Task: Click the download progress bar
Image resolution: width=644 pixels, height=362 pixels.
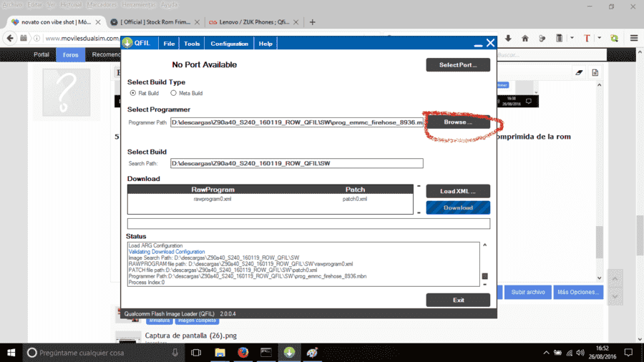Action: [x=308, y=224]
